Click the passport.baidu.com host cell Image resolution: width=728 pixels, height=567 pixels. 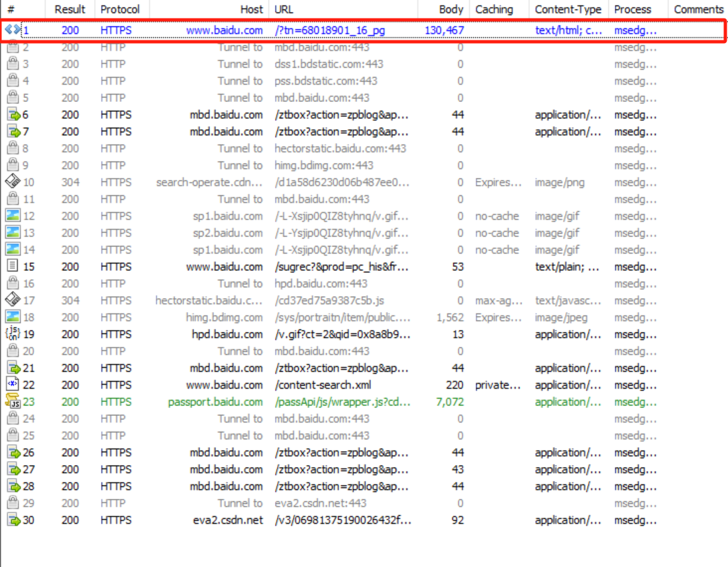(215, 401)
